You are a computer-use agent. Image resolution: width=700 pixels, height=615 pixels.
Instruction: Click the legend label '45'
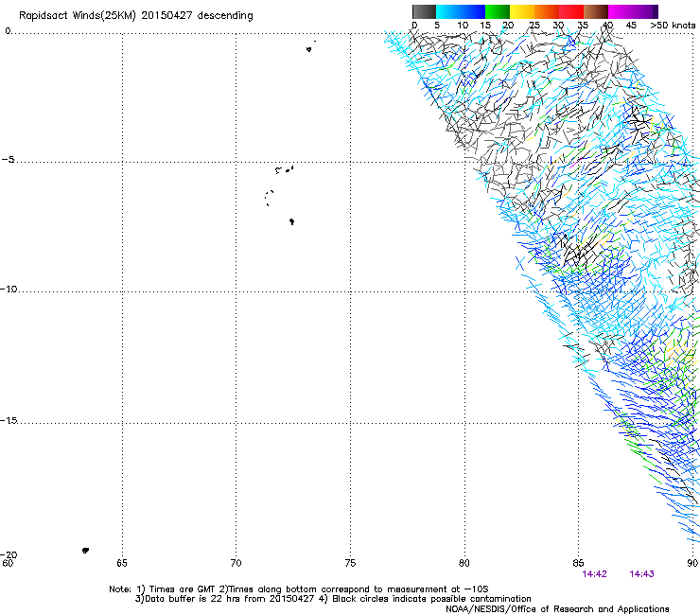(631, 26)
